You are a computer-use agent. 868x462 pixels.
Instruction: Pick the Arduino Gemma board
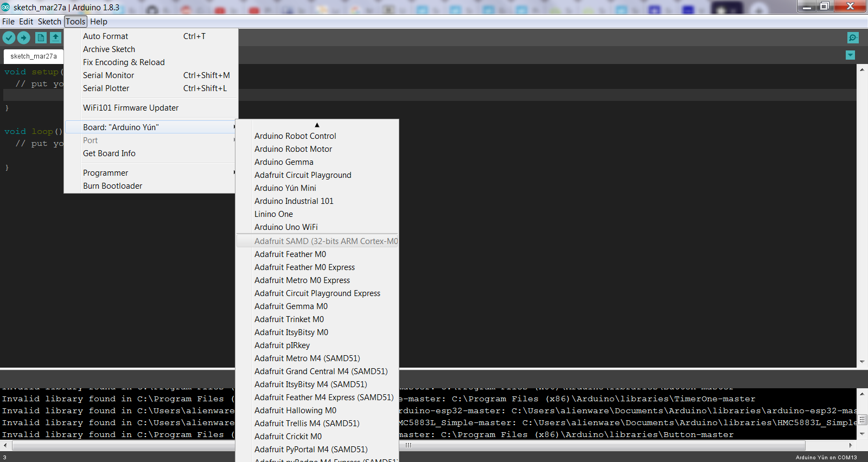(317, 162)
